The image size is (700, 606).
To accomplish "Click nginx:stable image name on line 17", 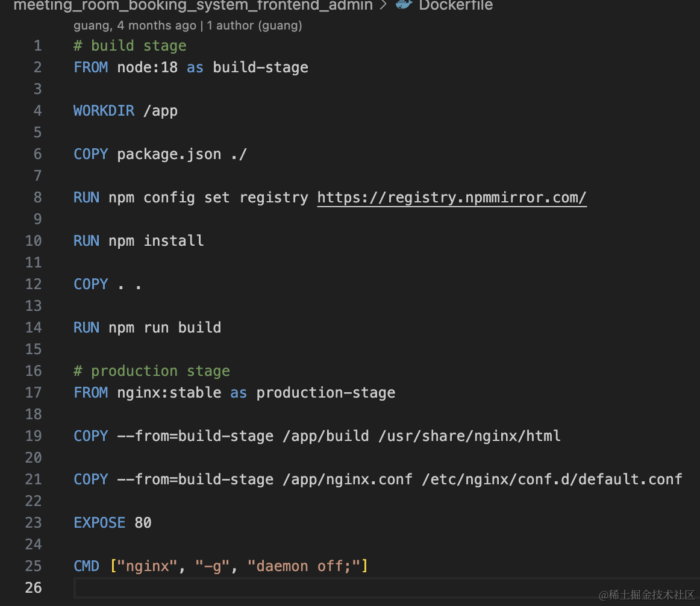I will 169,393.
